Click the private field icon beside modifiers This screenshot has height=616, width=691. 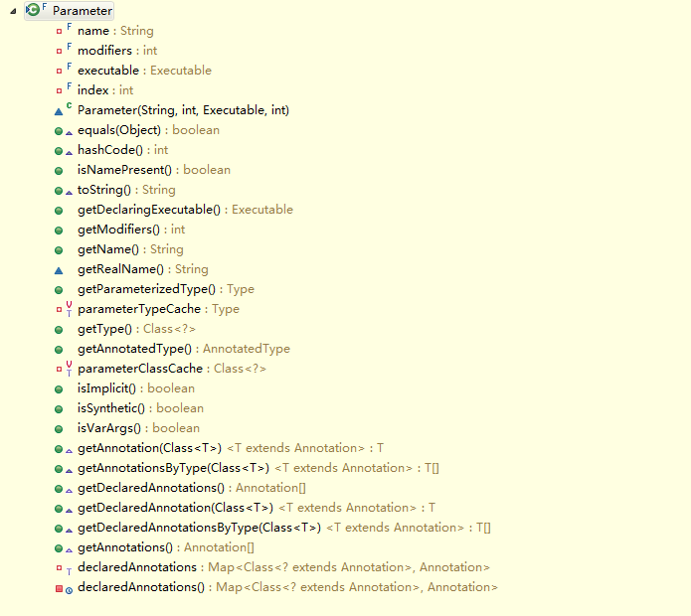59,51
